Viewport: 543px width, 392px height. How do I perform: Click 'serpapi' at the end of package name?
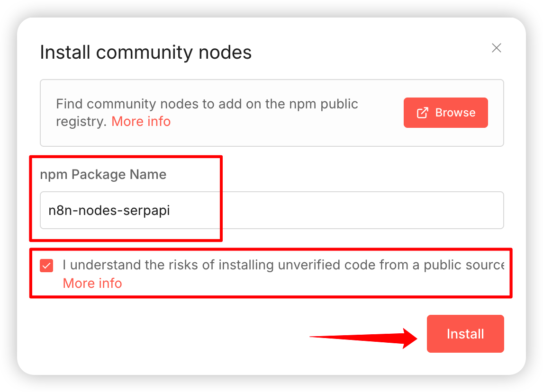pyautogui.click(x=150, y=210)
